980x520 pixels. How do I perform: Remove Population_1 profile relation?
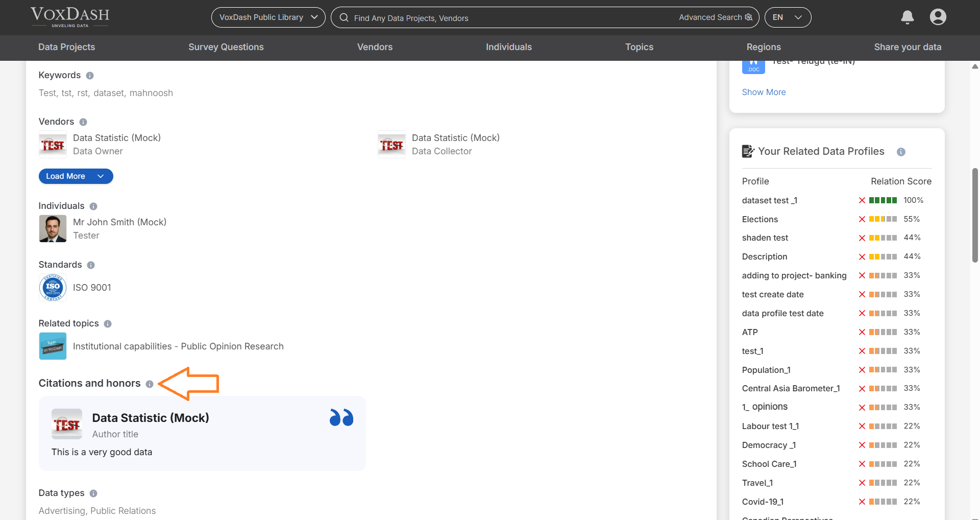862,370
